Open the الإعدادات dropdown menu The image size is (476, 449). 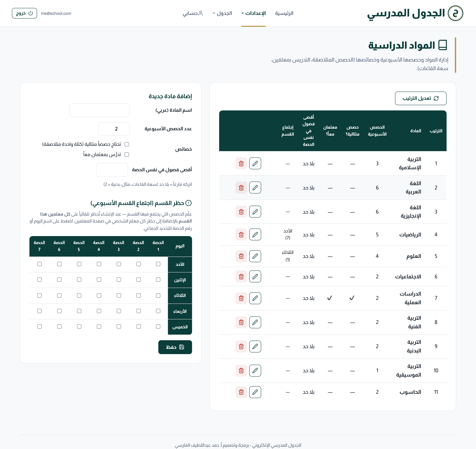(254, 13)
